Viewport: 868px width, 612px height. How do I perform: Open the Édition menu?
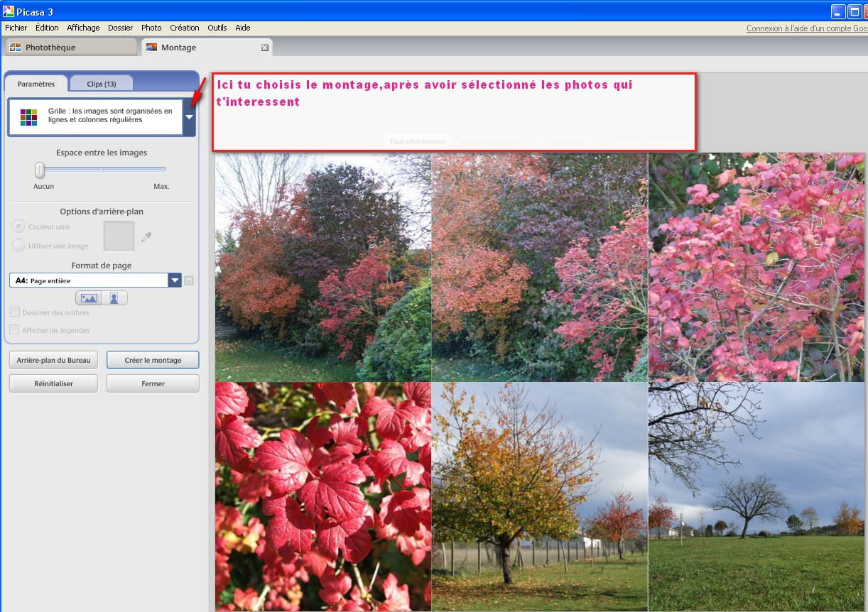47,28
